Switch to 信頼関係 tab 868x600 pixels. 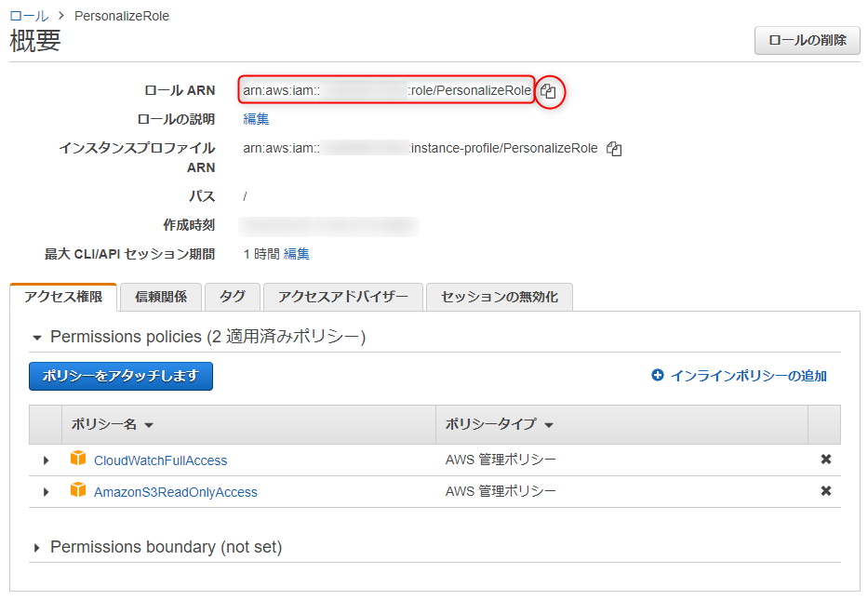click(161, 298)
